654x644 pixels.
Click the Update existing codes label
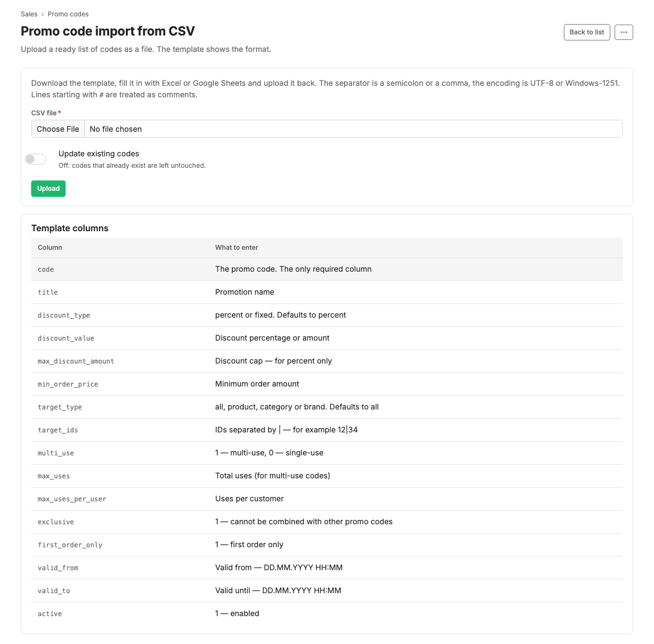coord(99,154)
